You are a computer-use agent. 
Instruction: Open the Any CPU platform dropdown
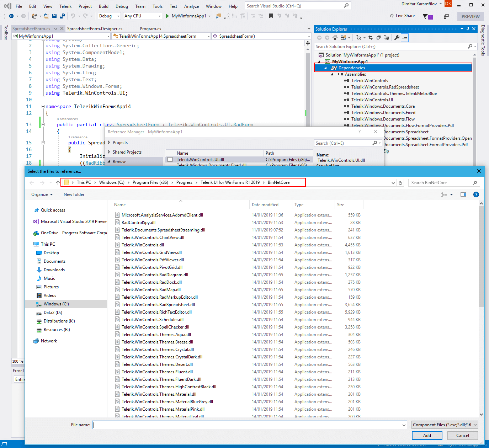[x=143, y=16]
